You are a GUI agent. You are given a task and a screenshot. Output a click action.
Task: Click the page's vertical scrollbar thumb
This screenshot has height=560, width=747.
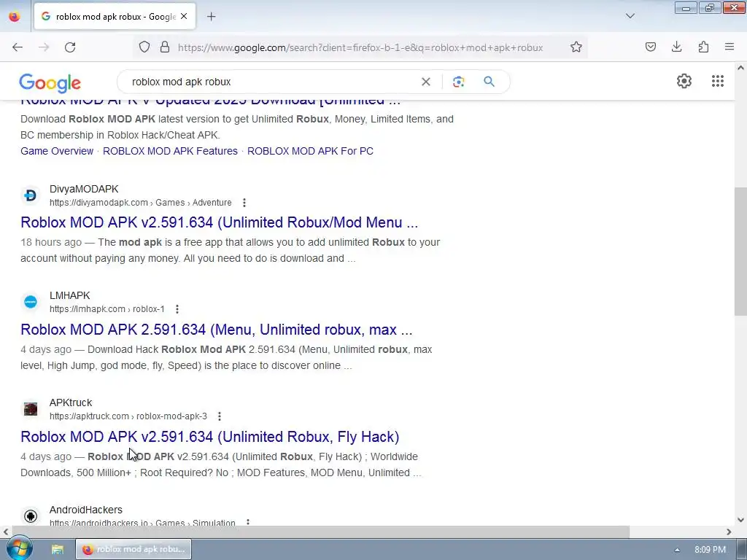point(740,252)
